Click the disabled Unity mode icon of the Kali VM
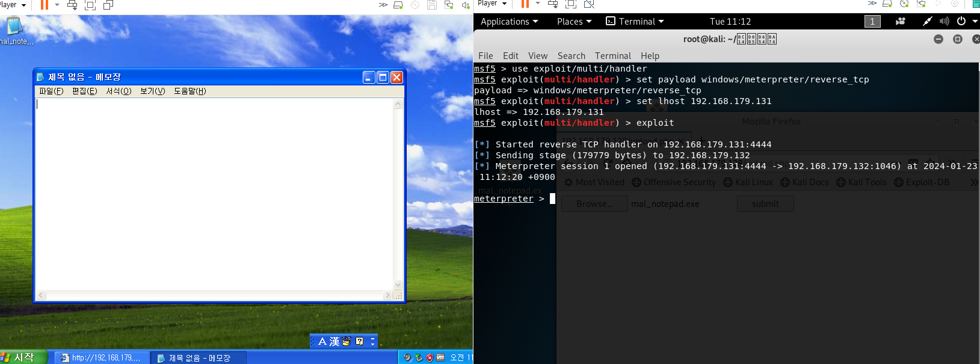 tap(589, 4)
